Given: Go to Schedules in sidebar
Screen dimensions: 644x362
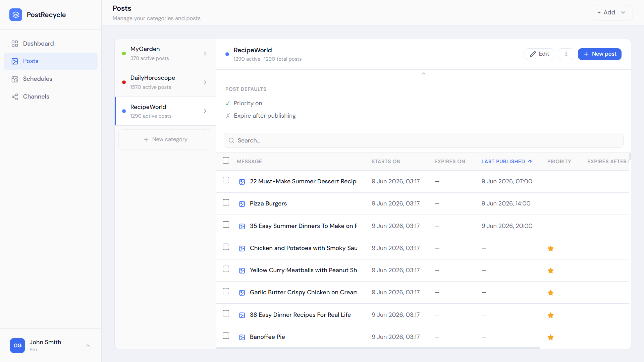Looking at the screenshot, I should (51, 79).
